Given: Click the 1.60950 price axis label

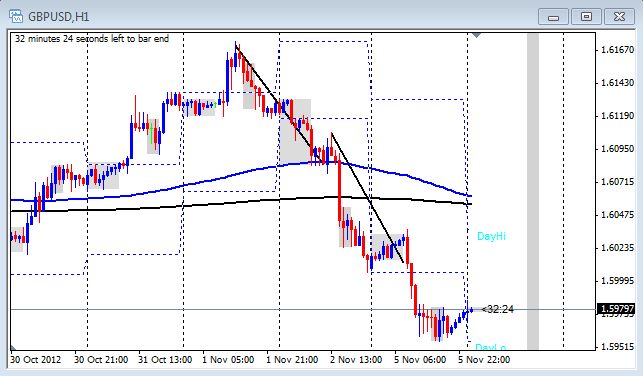Looking at the screenshot, I should click(617, 149).
